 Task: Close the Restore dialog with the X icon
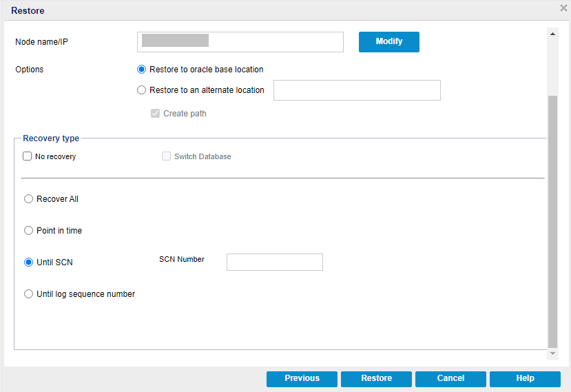(x=563, y=8)
